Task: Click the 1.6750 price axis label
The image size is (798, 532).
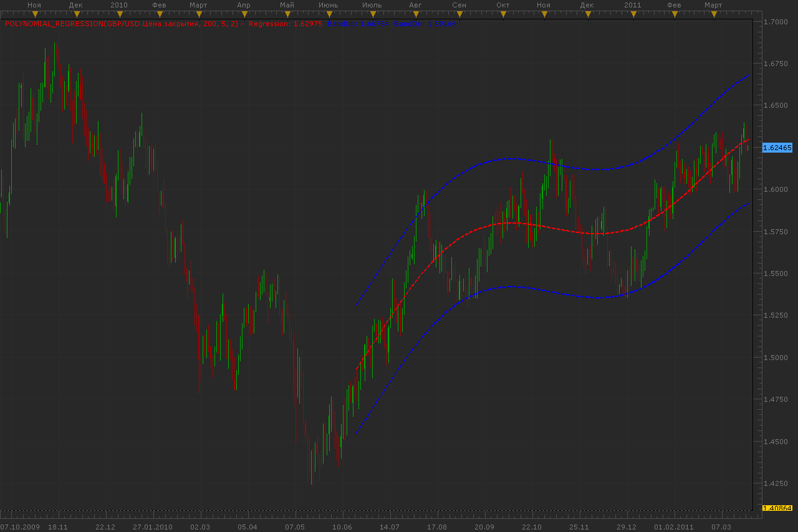Action: [777, 64]
